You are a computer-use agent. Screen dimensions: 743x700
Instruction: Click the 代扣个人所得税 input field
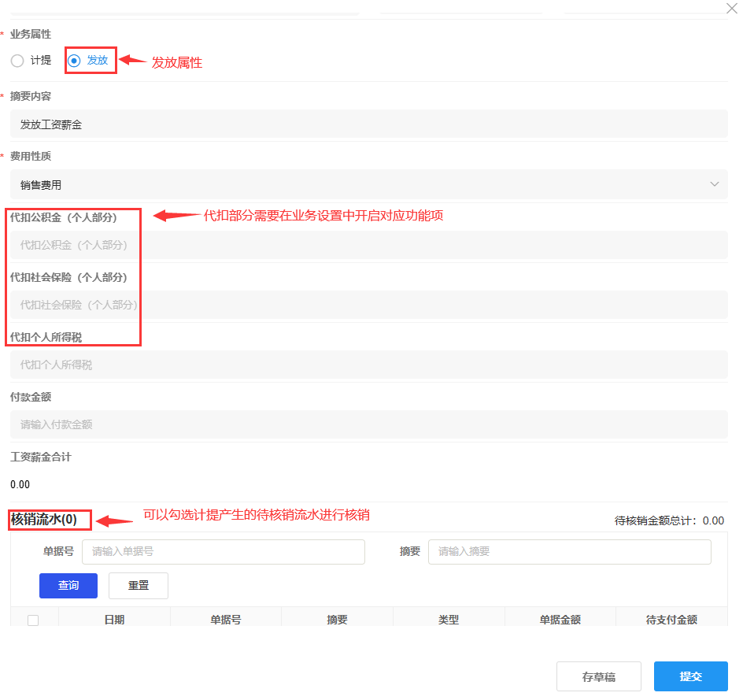pos(368,365)
